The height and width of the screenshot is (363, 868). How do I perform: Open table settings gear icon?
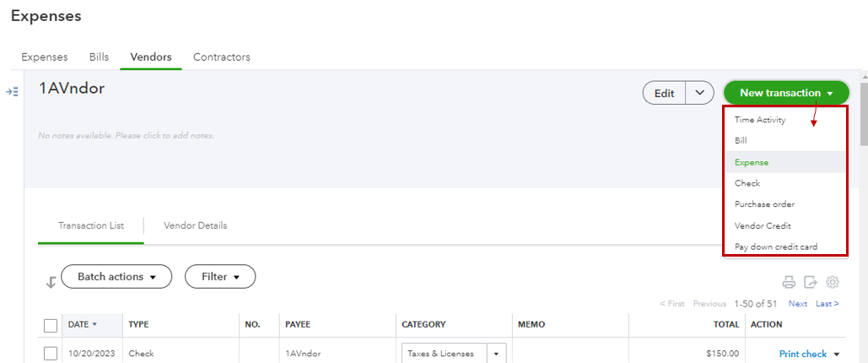(833, 283)
